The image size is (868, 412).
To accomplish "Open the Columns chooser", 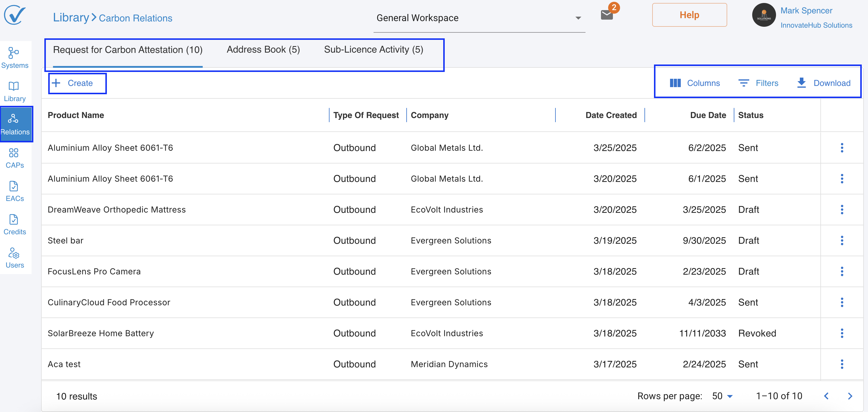I will [694, 83].
